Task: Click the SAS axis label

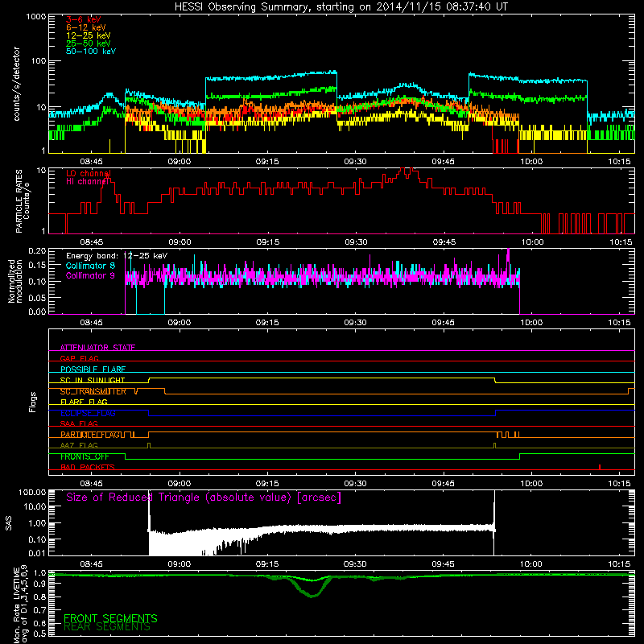Action: (8, 523)
